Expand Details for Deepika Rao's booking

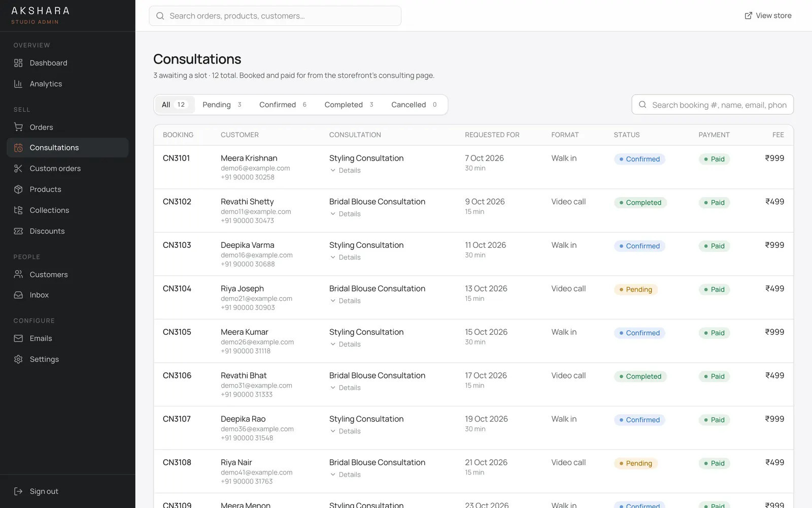(x=345, y=431)
